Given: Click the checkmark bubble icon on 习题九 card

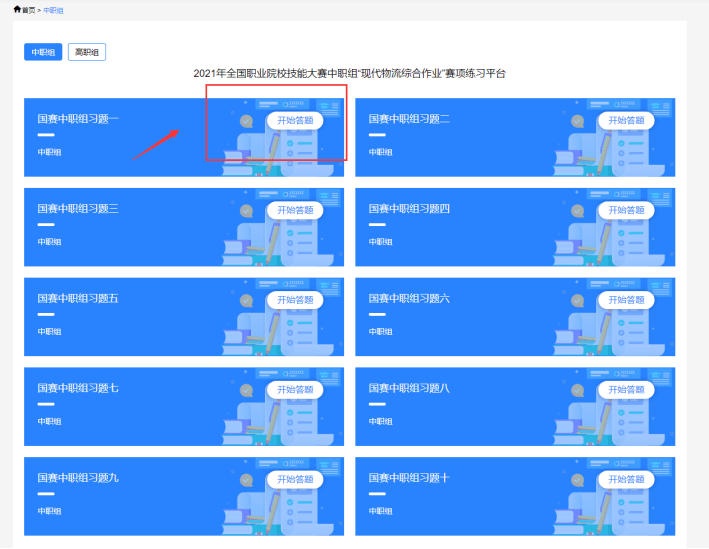Looking at the screenshot, I should (246, 480).
